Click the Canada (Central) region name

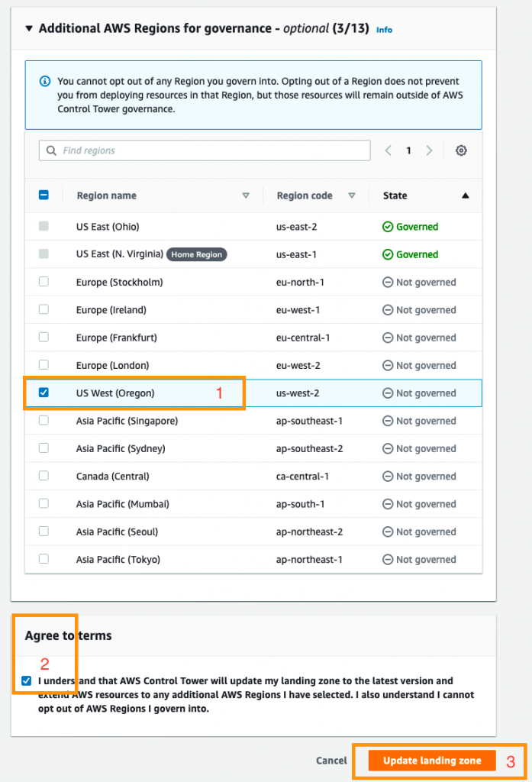click(113, 477)
